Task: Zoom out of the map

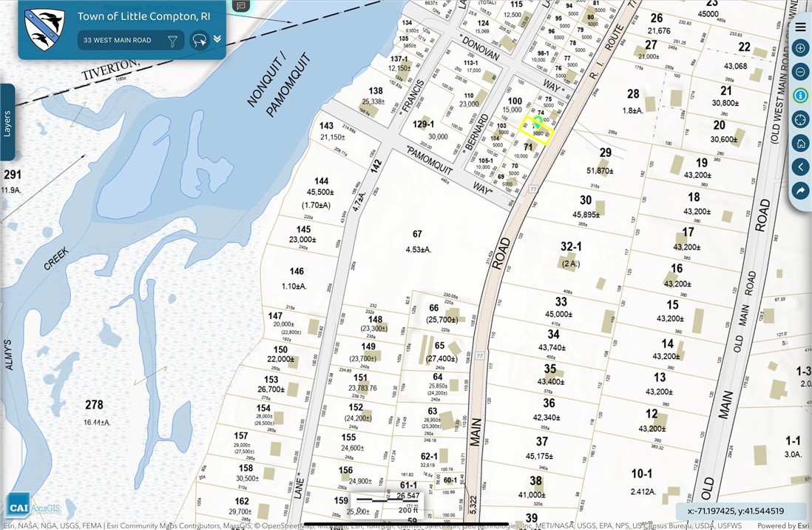Action: (x=800, y=72)
